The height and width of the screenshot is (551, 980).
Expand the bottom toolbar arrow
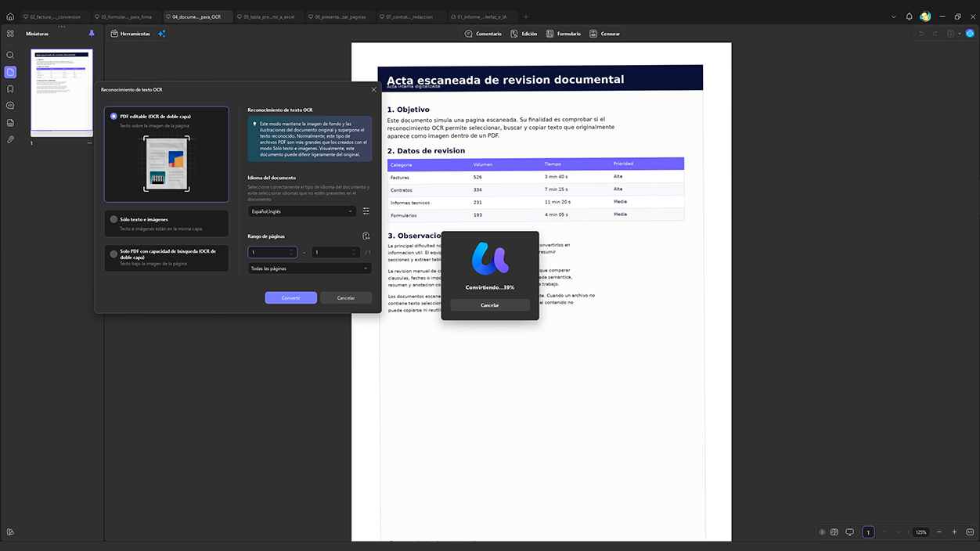(822, 532)
